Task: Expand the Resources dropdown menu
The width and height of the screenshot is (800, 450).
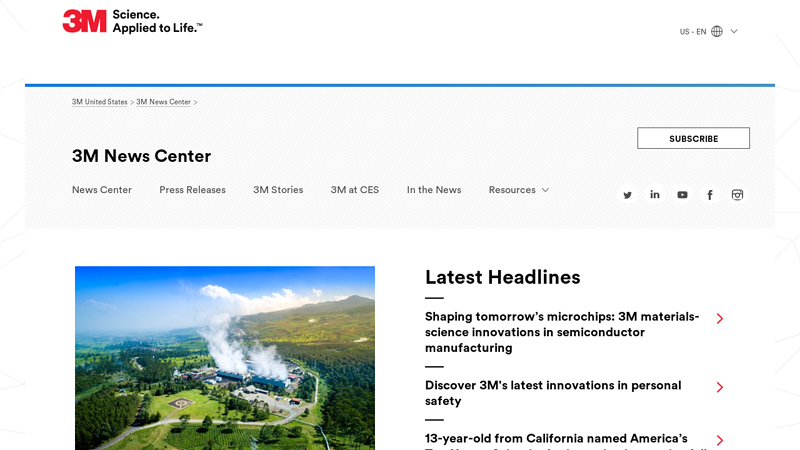Action: (x=519, y=190)
